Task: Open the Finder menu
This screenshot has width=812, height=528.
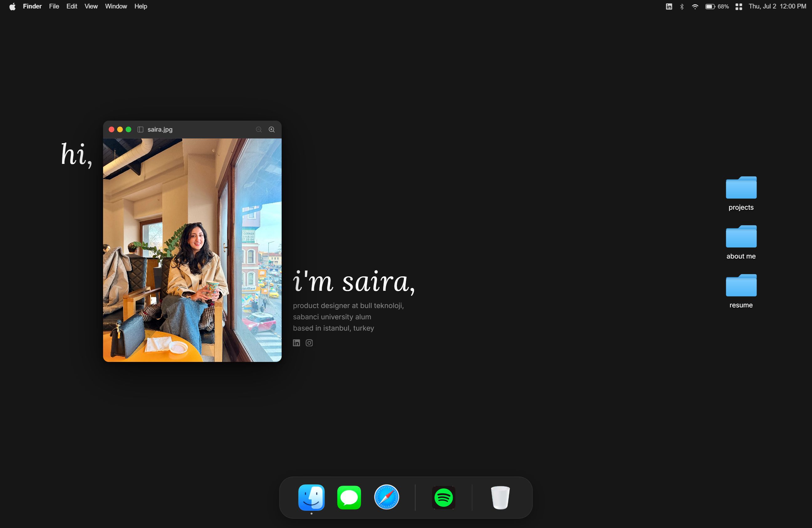Action: click(32, 7)
